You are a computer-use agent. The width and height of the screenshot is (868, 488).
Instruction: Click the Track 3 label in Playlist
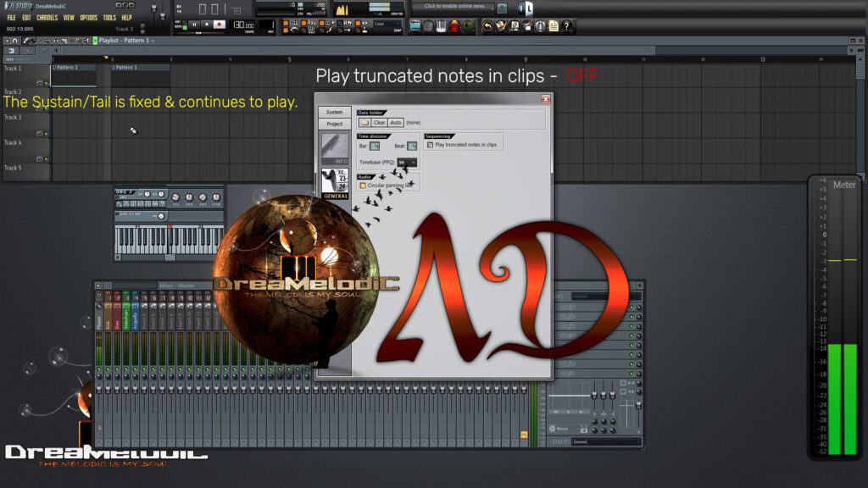click(13, 117)
